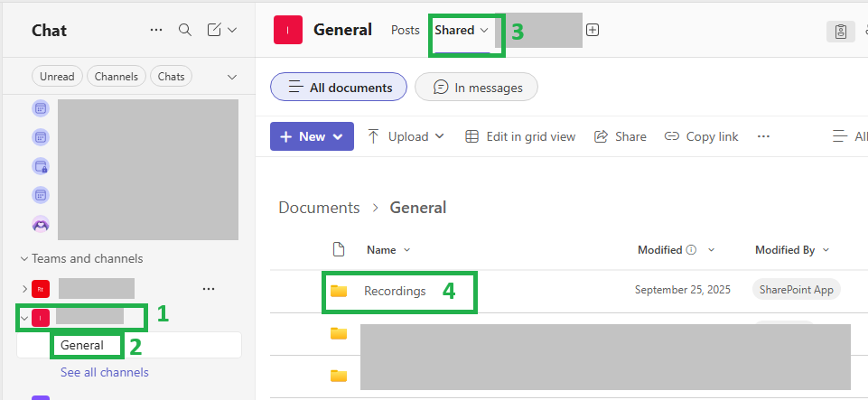Filter list by Chats

[x=171, y=77]
